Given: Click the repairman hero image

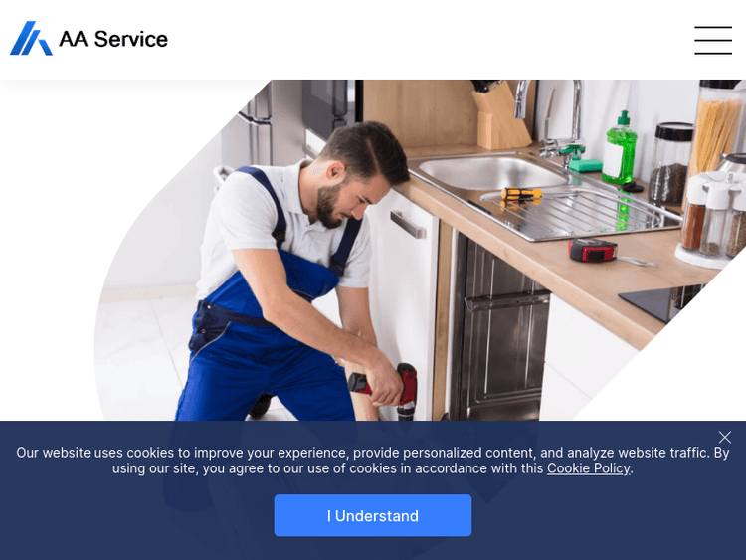Looking at the screenshot, I should click(x=420, y=250).
